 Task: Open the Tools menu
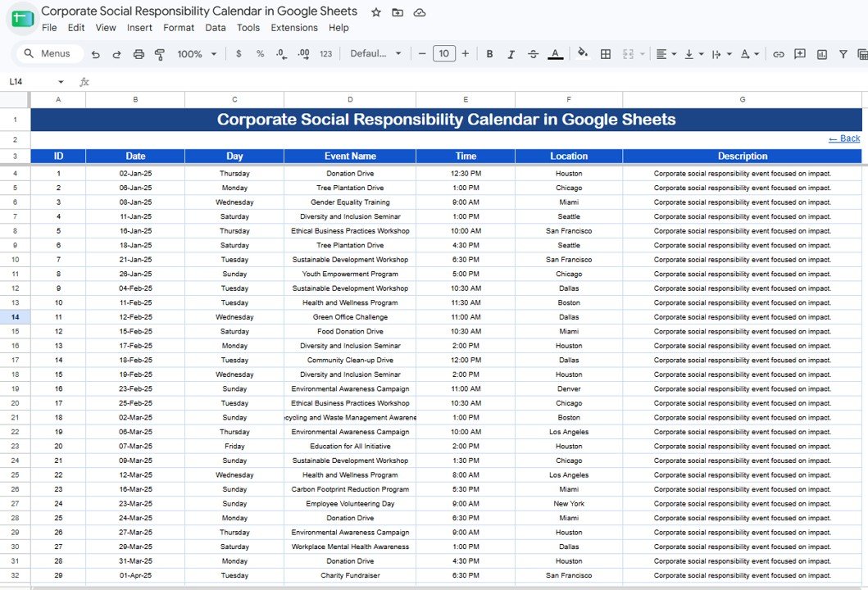click(x=248, y=28)
